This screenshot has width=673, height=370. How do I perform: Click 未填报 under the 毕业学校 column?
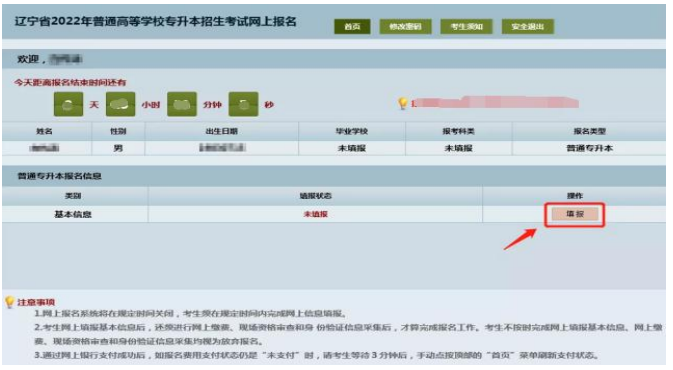(x=352, y=148)
